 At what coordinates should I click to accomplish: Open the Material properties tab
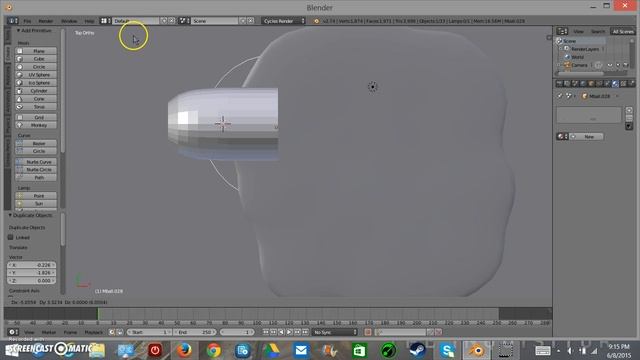615,84
